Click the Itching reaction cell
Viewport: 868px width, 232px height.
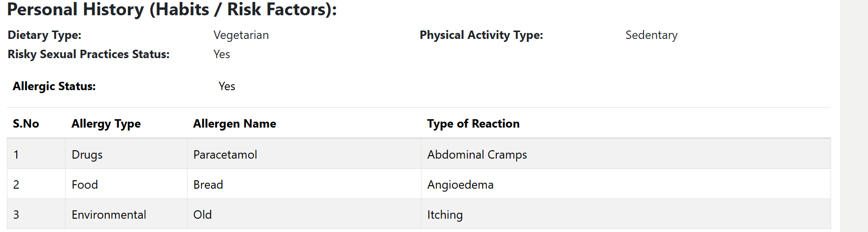coord(445,215)
